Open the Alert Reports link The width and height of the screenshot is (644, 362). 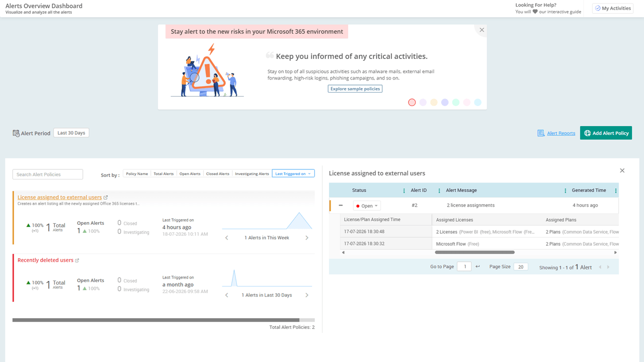pyautogui.click(x=561, y=133)
